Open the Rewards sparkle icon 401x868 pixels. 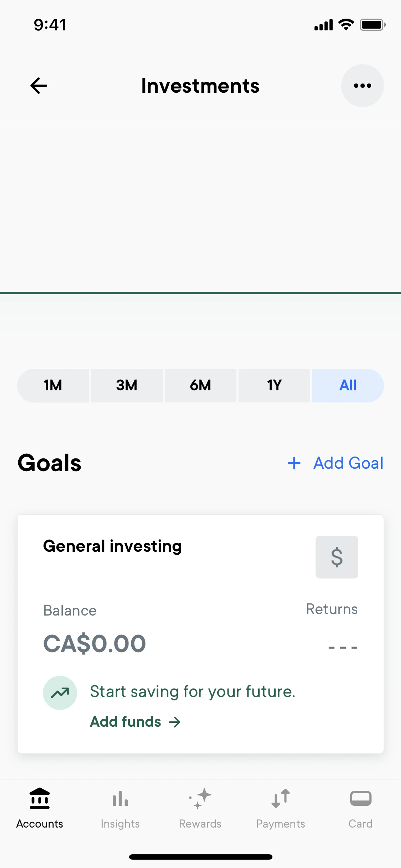(x=200, y=799)
